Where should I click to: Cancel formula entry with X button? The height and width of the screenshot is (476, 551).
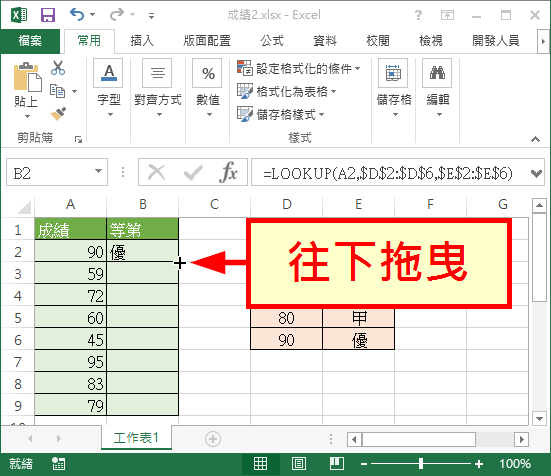[156, 172]
